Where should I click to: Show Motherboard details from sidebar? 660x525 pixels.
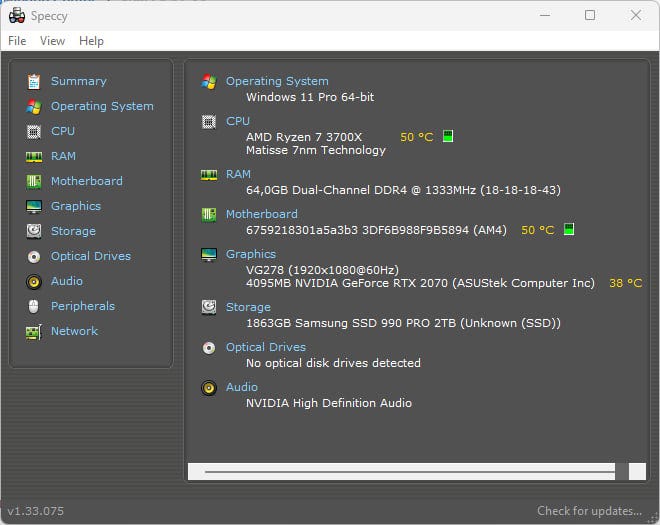87,181
